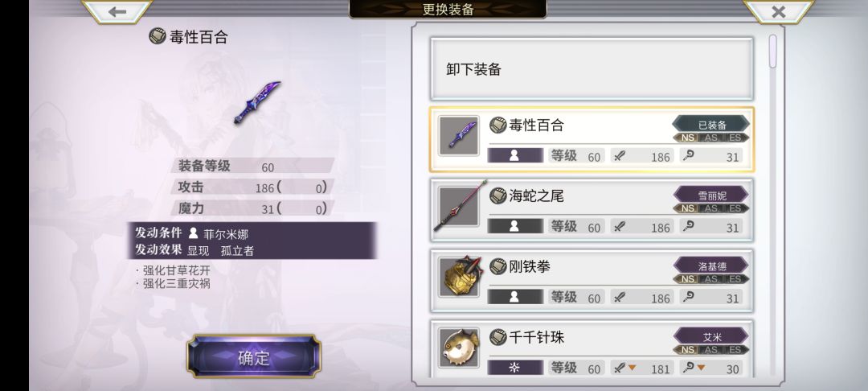Tap the 洛基德 owner tag

pyautogui.click(x=710, y=265)
